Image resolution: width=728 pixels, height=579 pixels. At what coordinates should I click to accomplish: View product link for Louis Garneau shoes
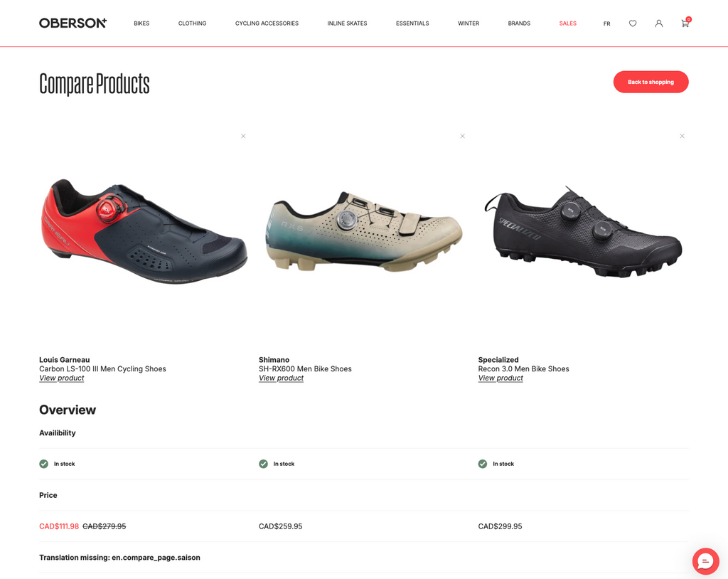pos(62,378)
